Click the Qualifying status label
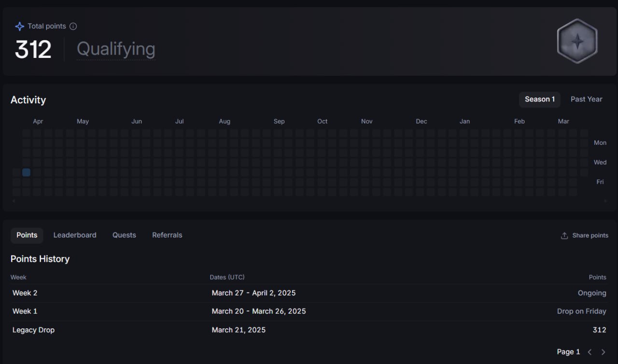 [116, 49]
